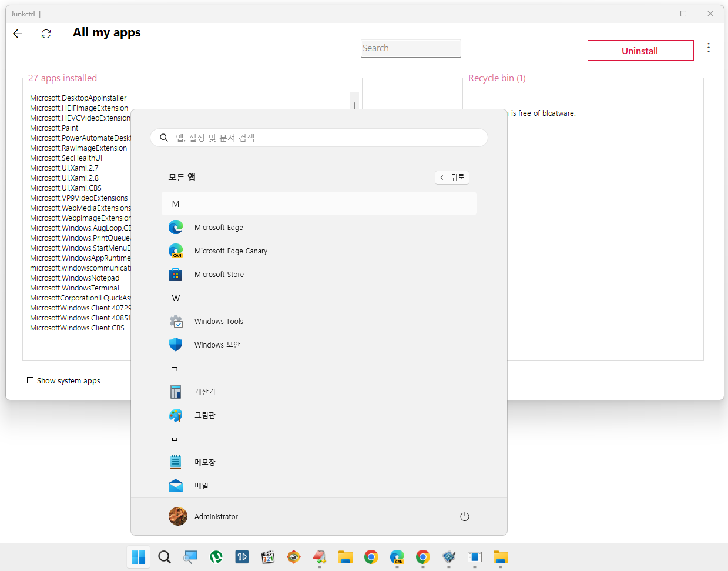Select Microsoft.VP9VideoExtensions entry
This screenshot has width=728, height=571.
pos(79,198)
